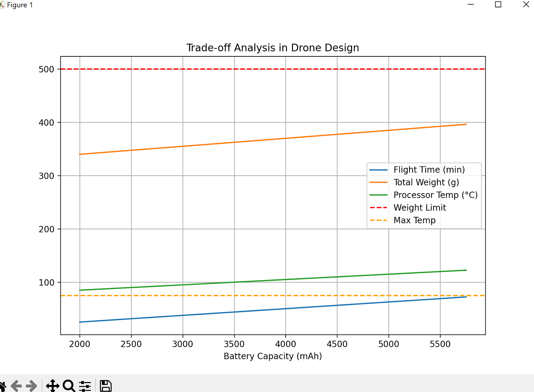Click the green Processor Temp legend line
Viewport: 534px width, 392px height.
click(x=378, y=195)
